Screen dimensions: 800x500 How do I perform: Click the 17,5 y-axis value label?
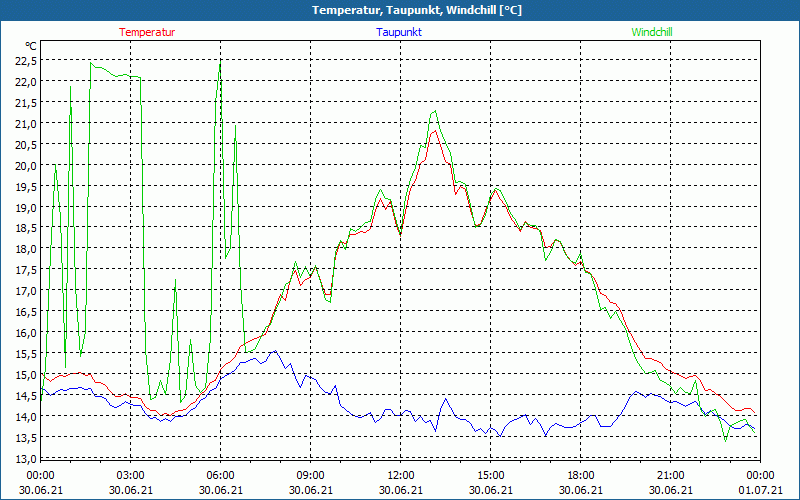26,270
